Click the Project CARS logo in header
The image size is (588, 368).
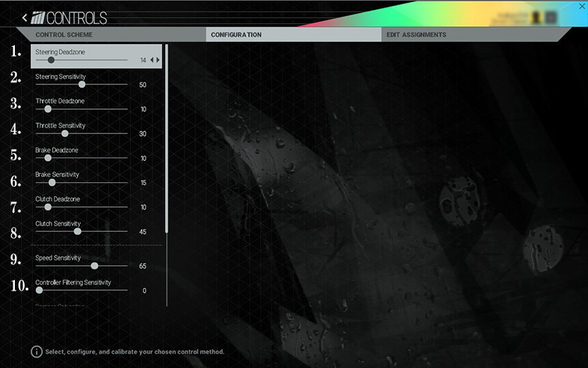click(x=38, y=17)
